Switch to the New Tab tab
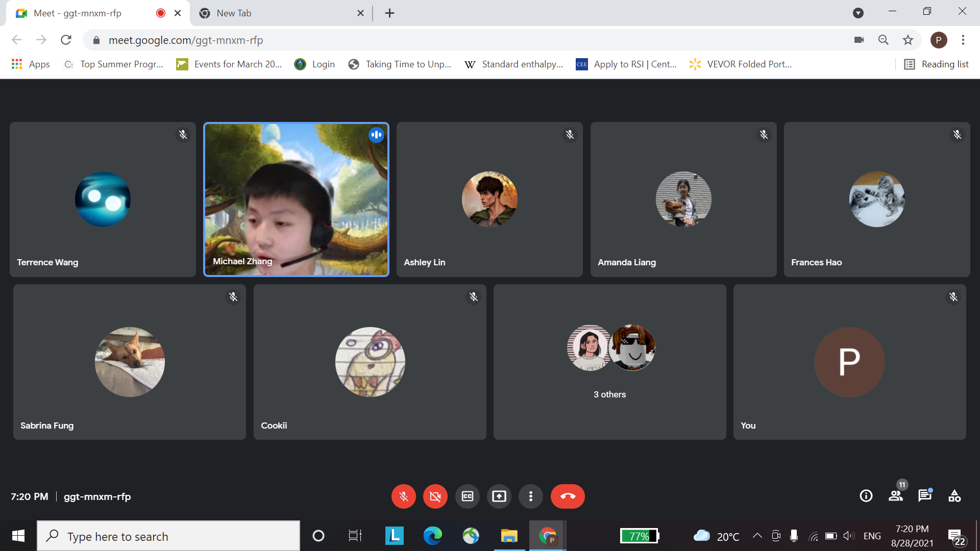980x551 pixels. pyautogui.click(x=276, y=13)
